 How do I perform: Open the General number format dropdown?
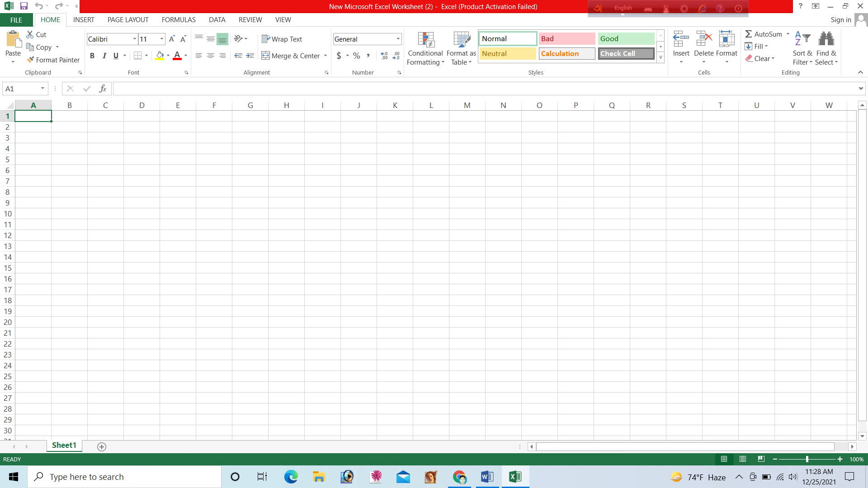[x=398, y=39]
